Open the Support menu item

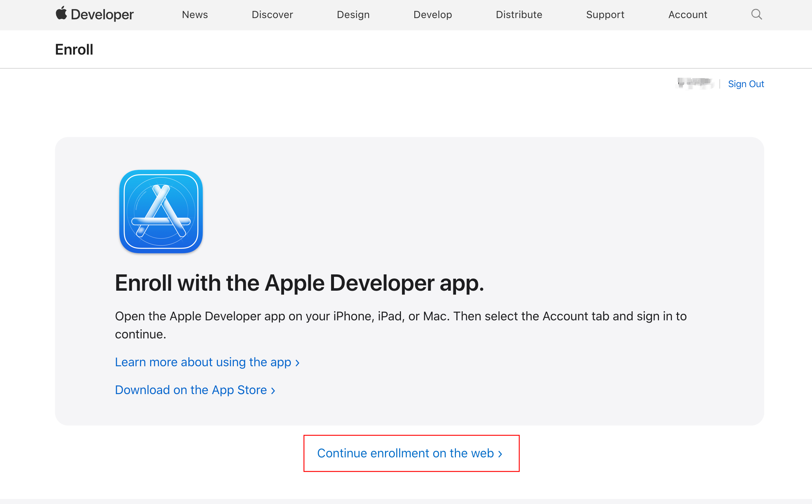(x=605, y=14)
